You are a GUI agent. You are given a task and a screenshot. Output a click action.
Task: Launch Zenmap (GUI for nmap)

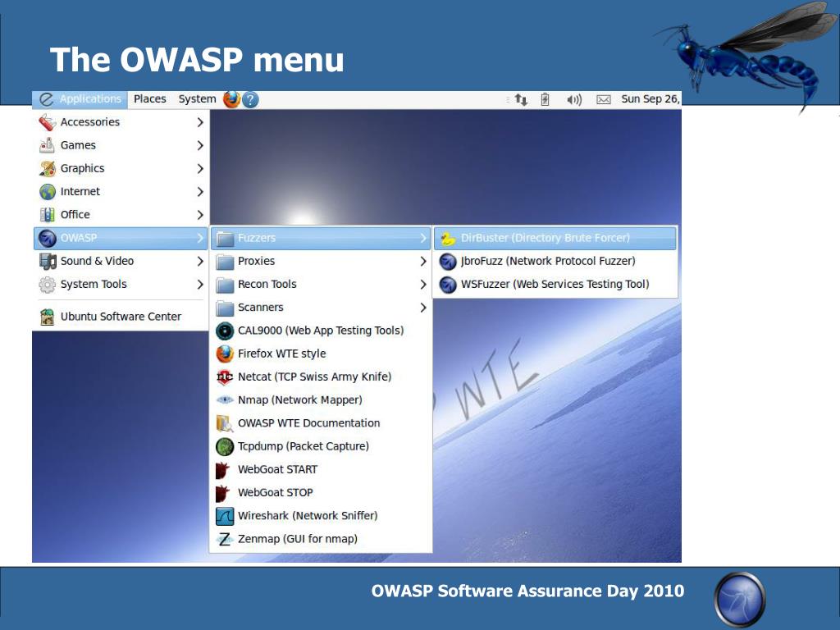coord(321,539)
